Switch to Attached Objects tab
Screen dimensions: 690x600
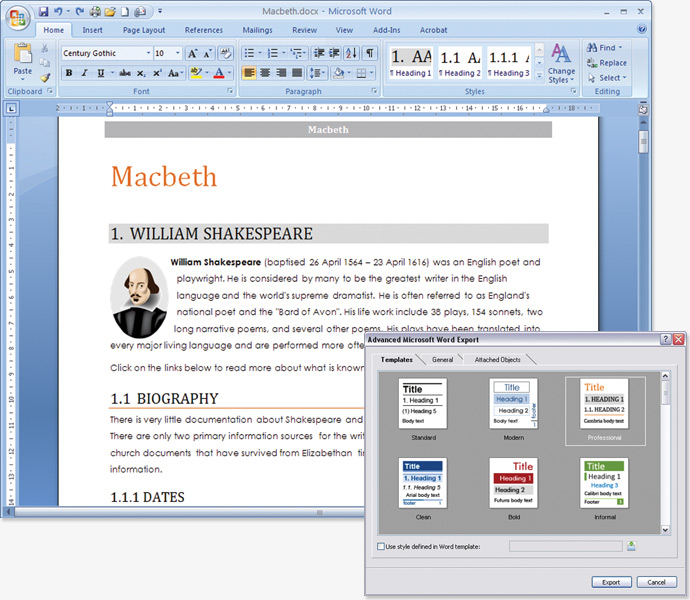coord(497,360)
